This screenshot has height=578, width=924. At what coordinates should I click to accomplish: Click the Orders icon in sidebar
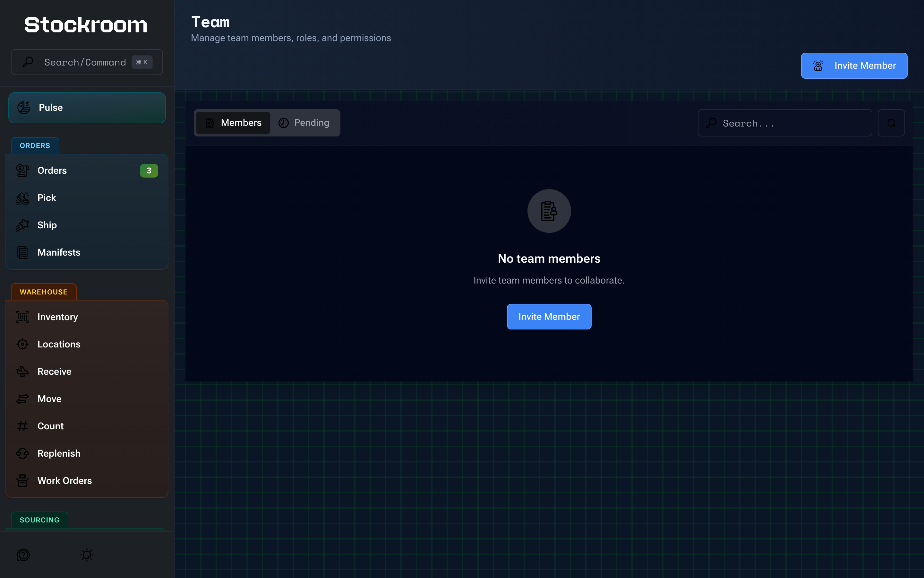22,171
